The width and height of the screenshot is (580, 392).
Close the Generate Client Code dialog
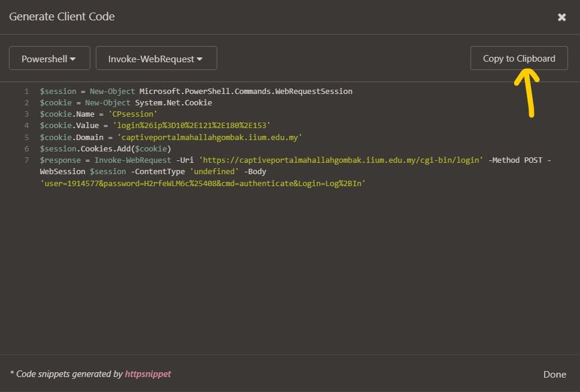[x=561, y=17]
